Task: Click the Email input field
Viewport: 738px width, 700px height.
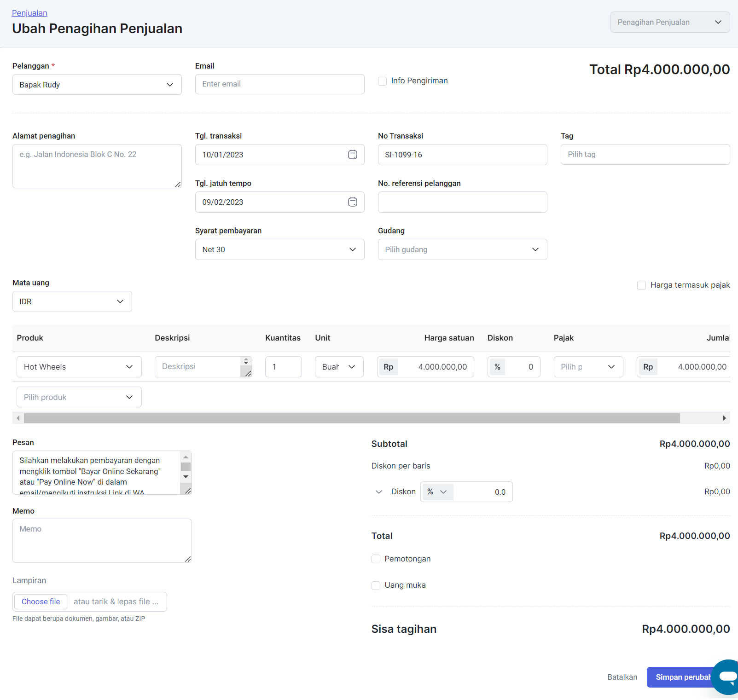Action: [280, 84]
